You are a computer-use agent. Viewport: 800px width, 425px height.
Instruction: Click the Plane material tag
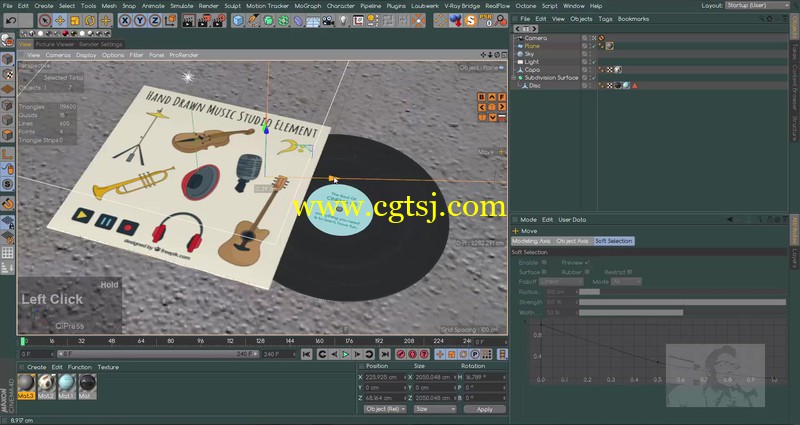(x=609, y=46)
